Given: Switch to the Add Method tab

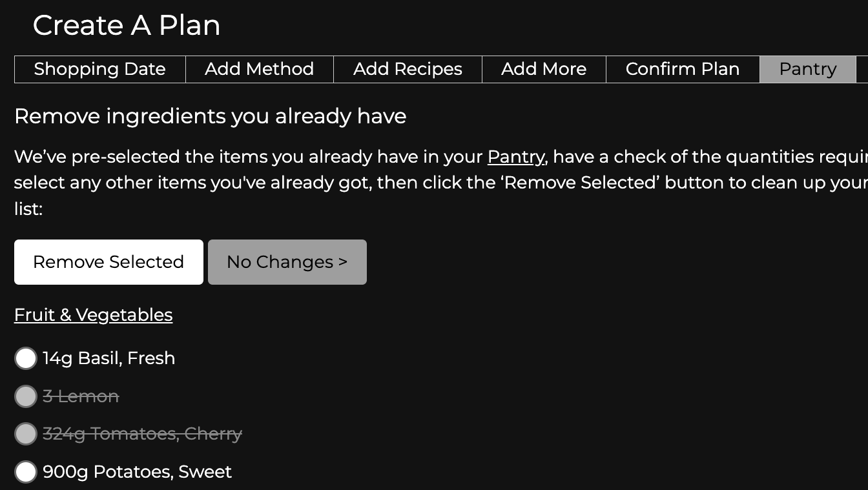Looking at the screenshot, I should 259,69.
